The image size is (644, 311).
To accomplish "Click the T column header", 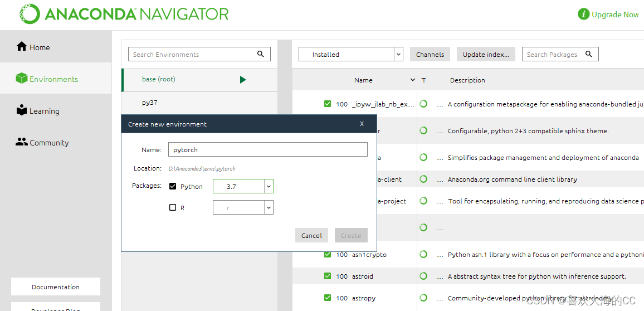I will click(x=423, y=80).
